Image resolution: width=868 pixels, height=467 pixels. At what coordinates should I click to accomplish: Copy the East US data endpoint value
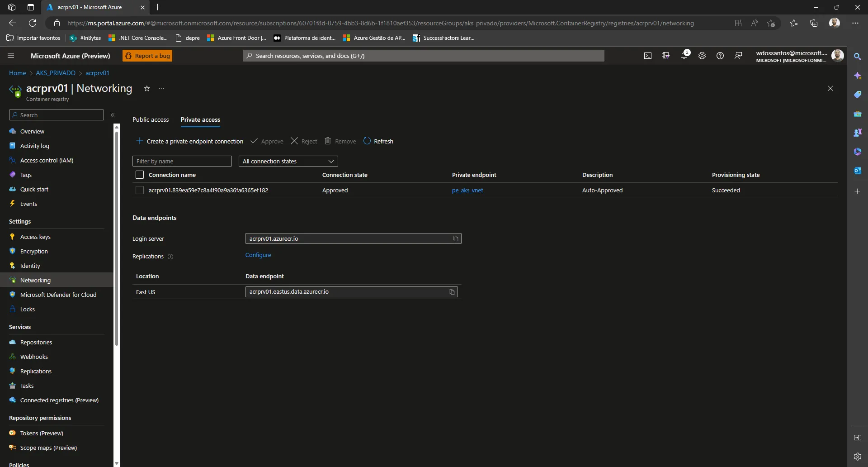[x=452, y=292]
